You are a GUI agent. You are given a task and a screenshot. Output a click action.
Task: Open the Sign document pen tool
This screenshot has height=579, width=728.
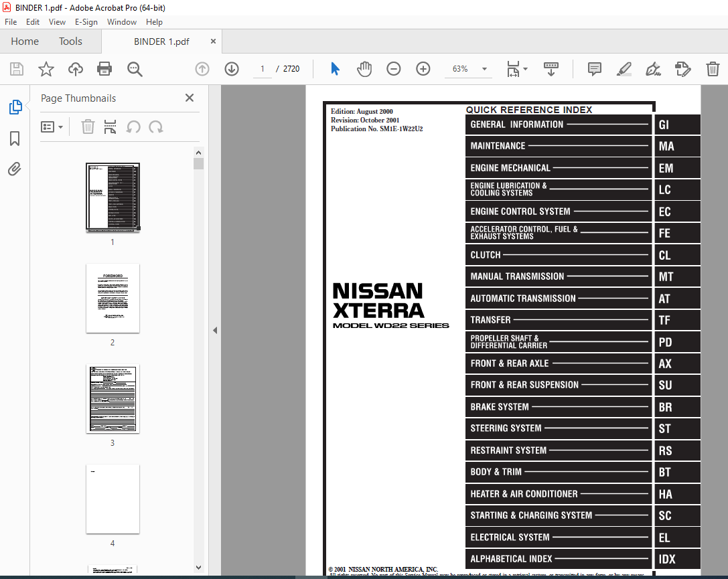point(653,69)
